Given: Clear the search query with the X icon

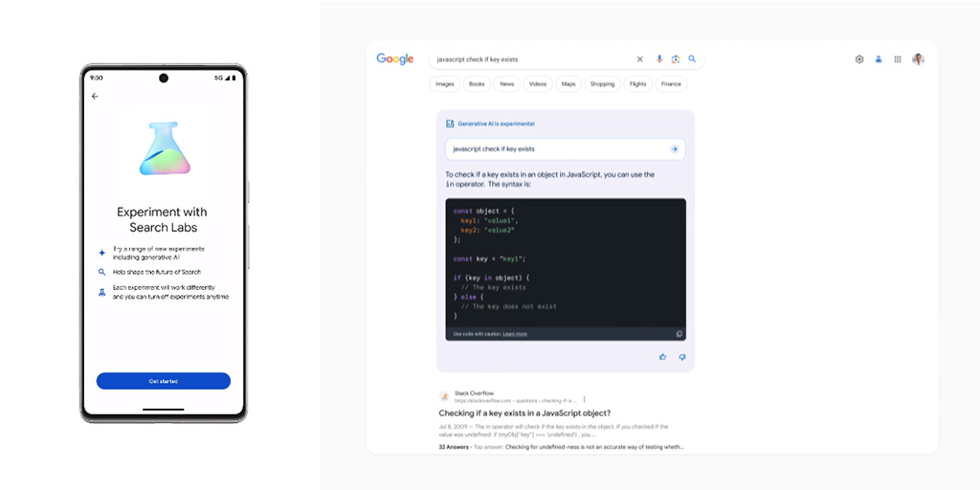Looking at the screenshot, I should (x=640, y=59).
